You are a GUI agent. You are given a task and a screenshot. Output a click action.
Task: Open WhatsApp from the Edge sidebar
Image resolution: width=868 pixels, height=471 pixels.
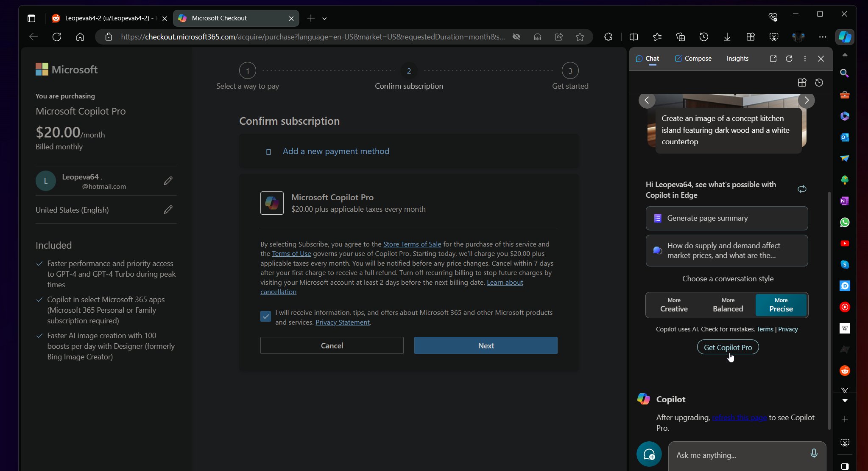click(845, 222)
